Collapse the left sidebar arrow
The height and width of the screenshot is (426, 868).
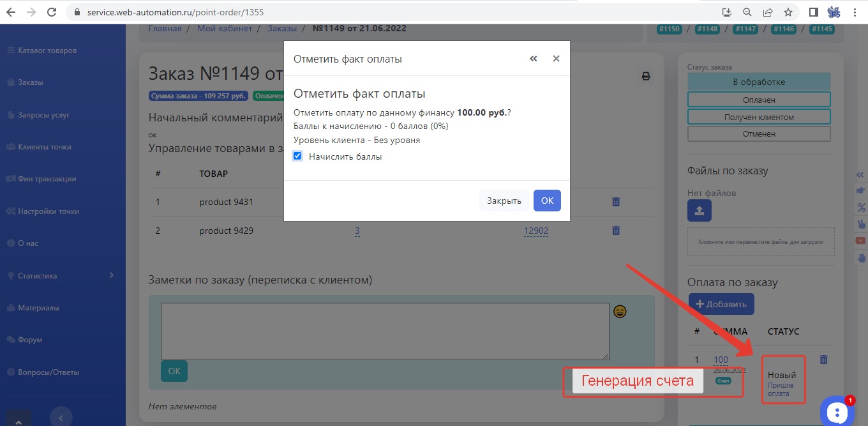pyautogui.click(x=61, y=418)
